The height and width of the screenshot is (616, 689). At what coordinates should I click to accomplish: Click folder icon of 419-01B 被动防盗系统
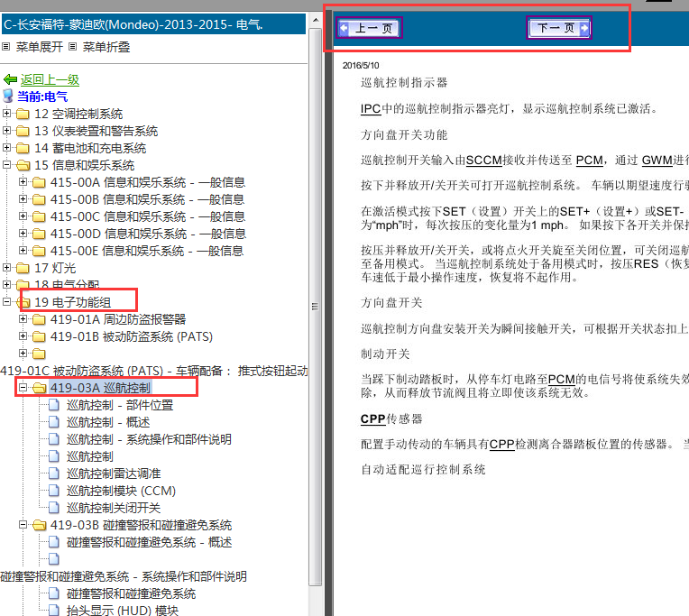39,337
